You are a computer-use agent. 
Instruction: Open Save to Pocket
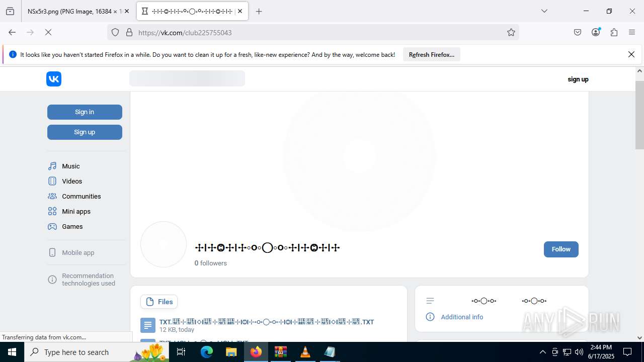(578, 32)
